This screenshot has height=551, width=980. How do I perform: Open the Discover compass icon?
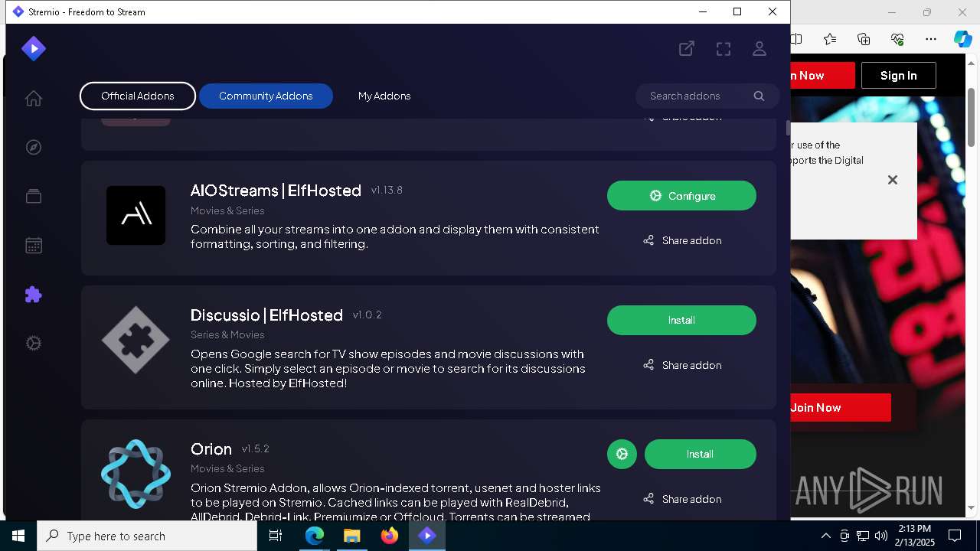(34, 147)
